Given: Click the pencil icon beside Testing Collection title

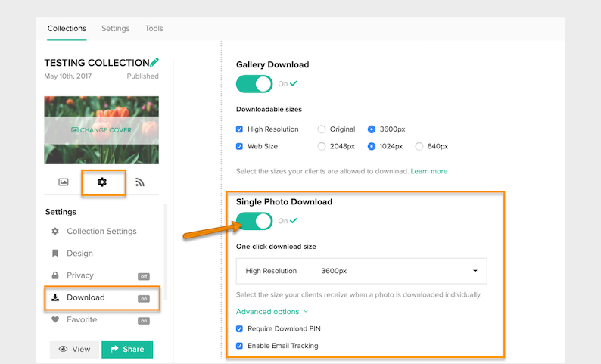Looking at the screenshot, I should point(154,62).
